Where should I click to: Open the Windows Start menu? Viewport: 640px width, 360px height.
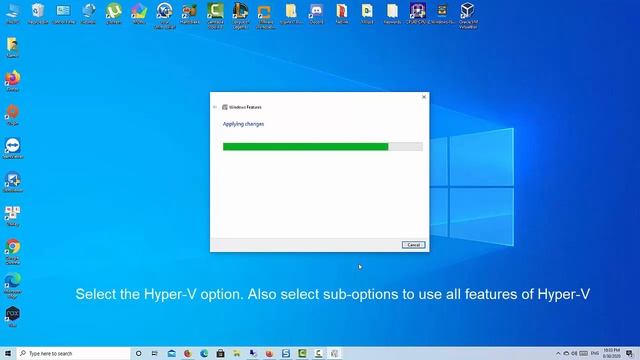[8, 353]
